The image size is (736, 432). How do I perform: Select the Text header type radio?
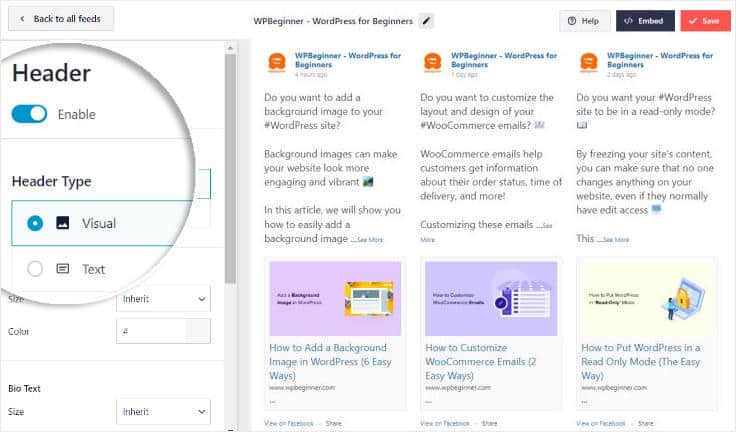[x=35, y=268]
